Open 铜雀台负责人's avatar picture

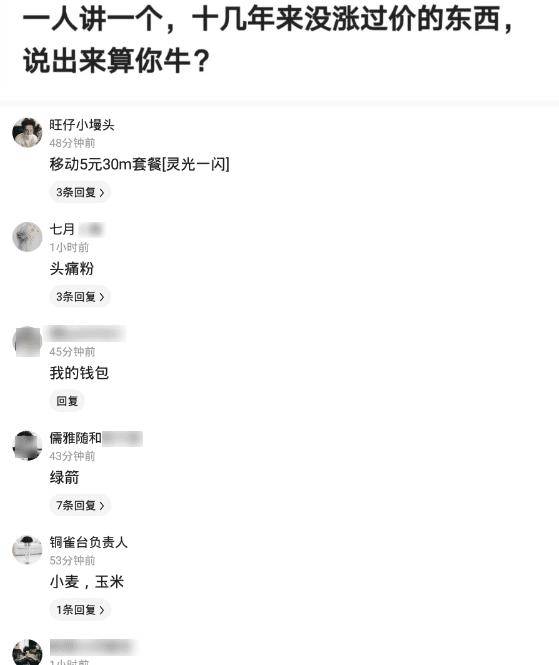coord(27,550)
